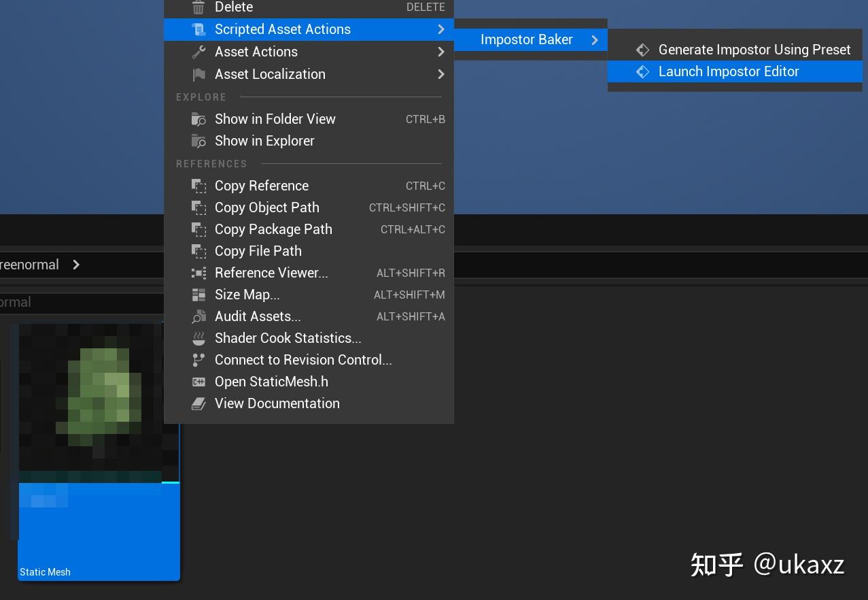Viewport: 868px width, 600px height.
Task: Click the Scripted Asset Actions script icon
Action: tap(198, 29)
